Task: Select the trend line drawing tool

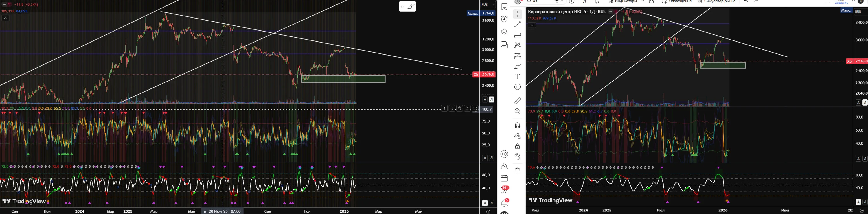Action: click(x=518, y=24)
